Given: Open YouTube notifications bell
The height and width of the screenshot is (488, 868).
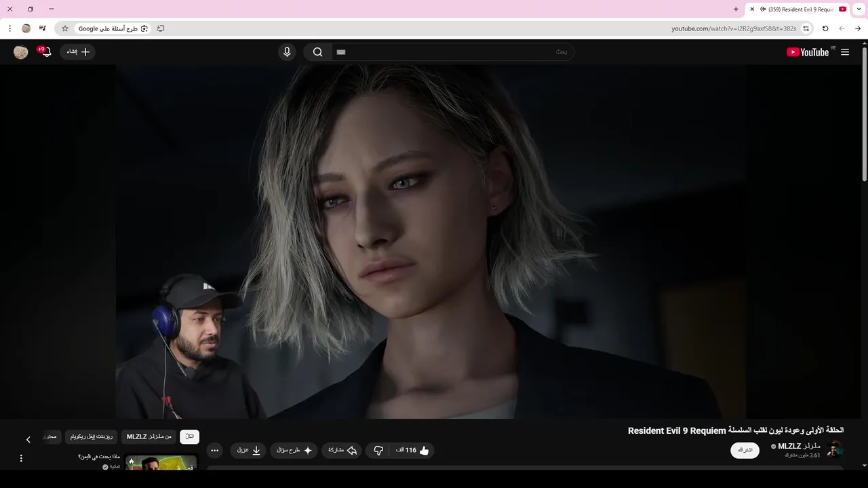Looking at the screenshot, I should point(45,52).
